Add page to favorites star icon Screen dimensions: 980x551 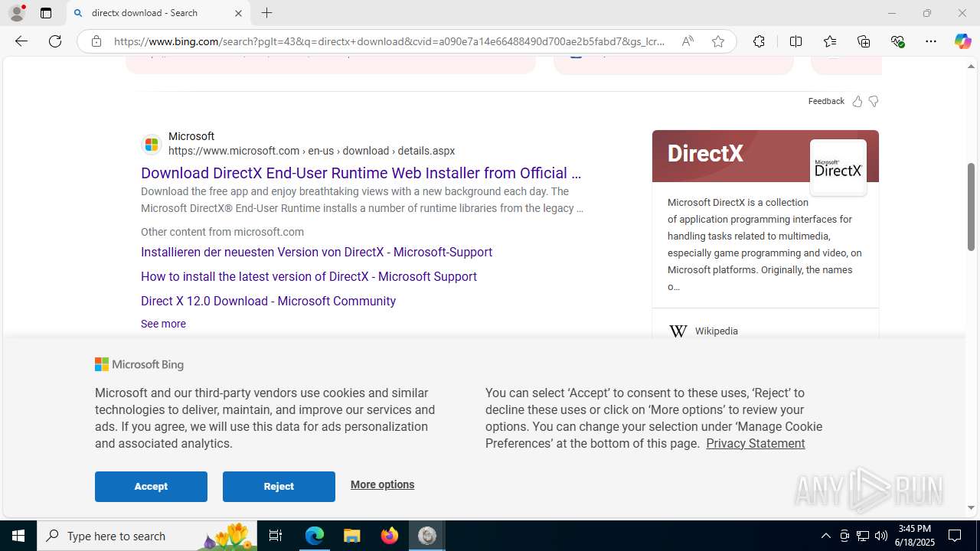pos(717,41)
